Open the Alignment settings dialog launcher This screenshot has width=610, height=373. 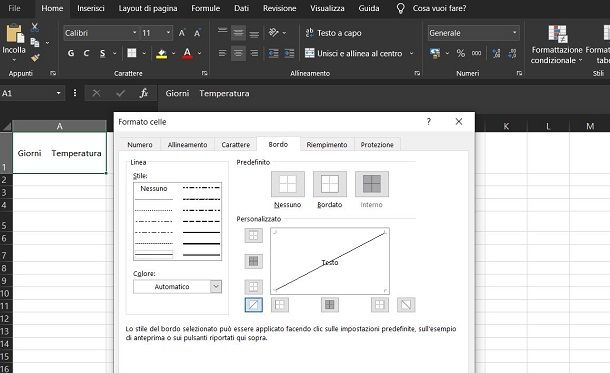[x=417, y=73]
